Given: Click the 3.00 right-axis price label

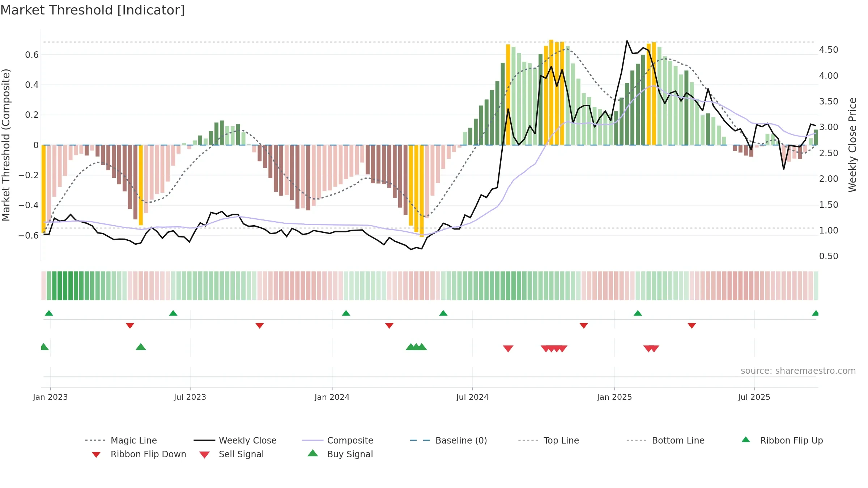Looking at the screenshot, I should pyautogui.click(x=829, y=127).
